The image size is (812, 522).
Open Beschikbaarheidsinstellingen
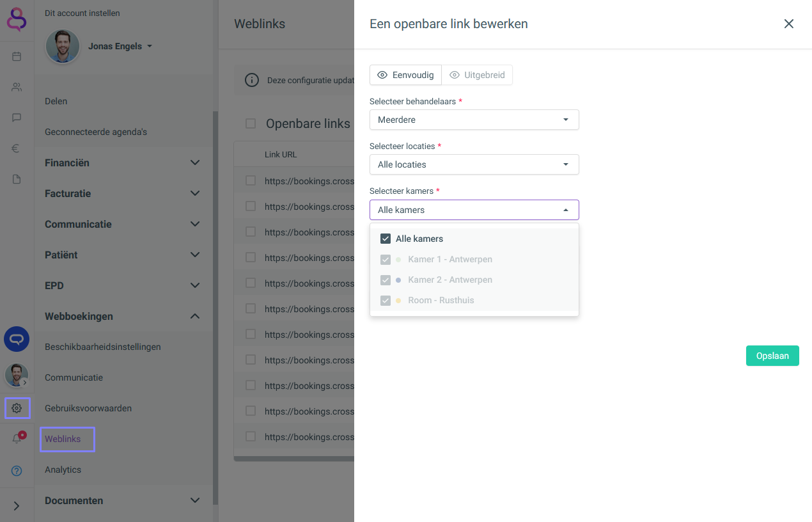103,347
